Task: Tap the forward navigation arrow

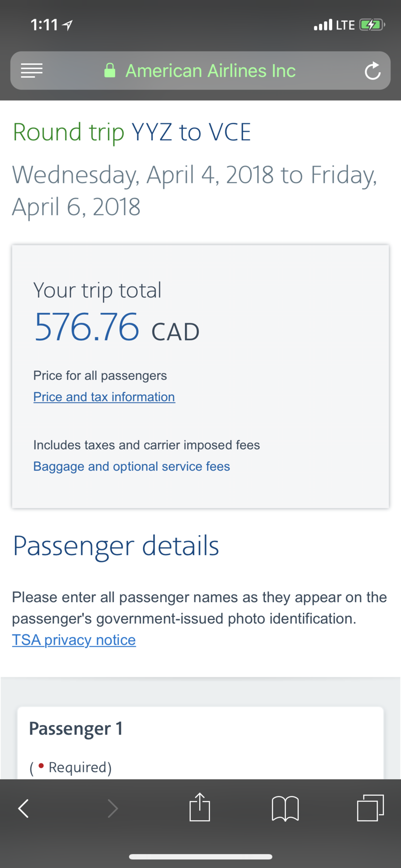Action: click(x=112, y=808)
